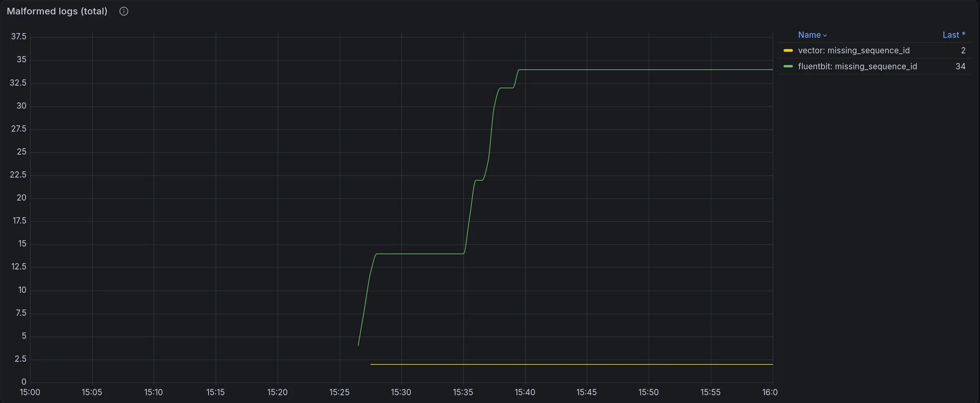
Task: Open the yellow color swatch for the vector series
Action: coord(788,51)
